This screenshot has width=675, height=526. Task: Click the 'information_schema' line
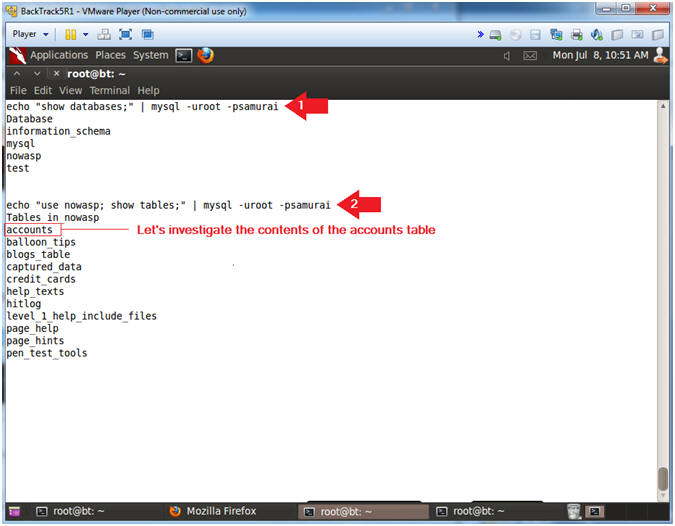[x=59, y=131]
